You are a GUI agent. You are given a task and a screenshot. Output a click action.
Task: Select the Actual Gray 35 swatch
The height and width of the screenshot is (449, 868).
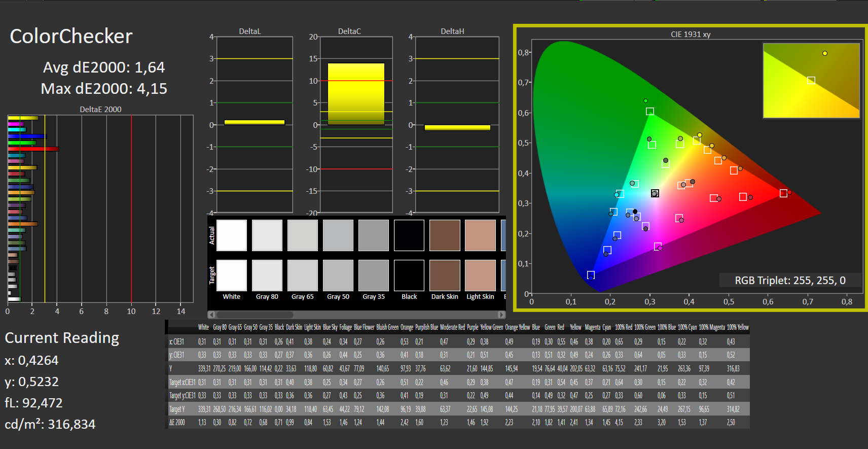(374, 235)
